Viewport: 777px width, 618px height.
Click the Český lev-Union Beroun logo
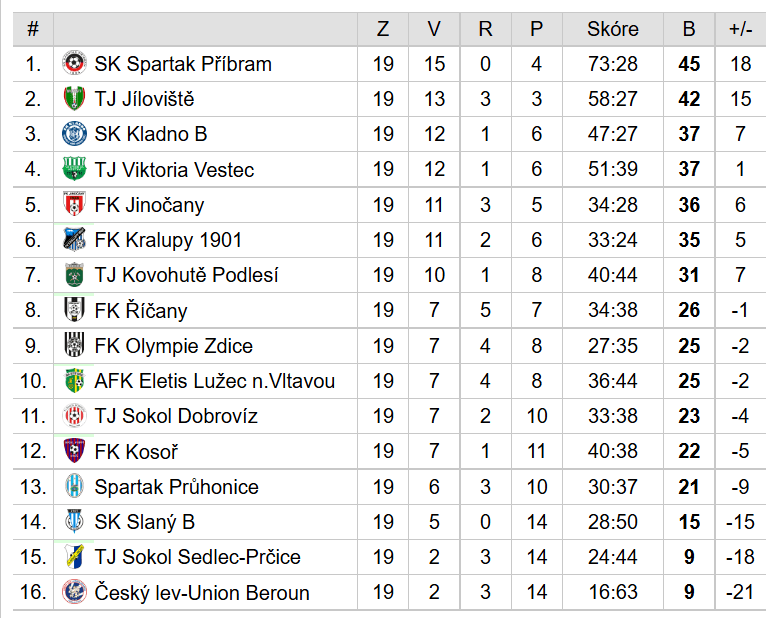point(74,592)
